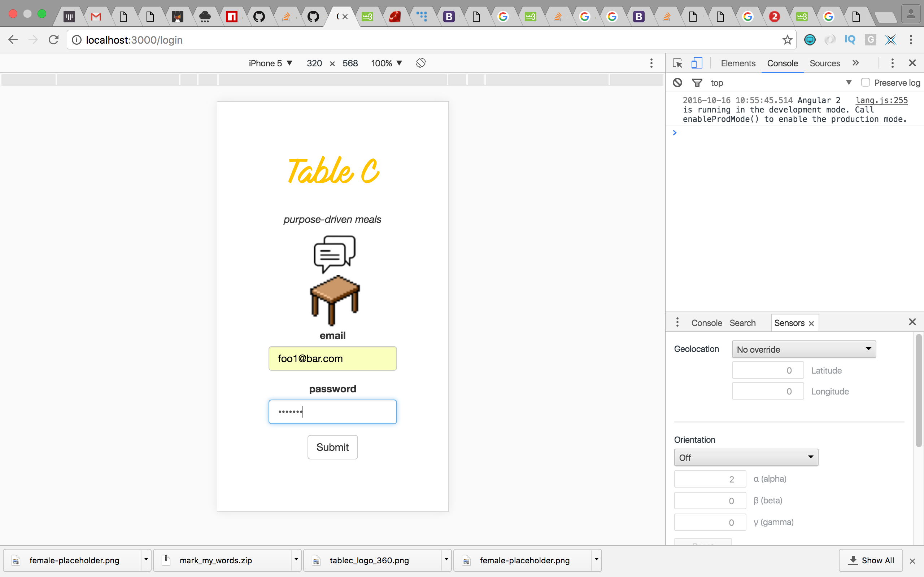
Task: Click the rotate device orientation icon
Action: tap(420, 63)
